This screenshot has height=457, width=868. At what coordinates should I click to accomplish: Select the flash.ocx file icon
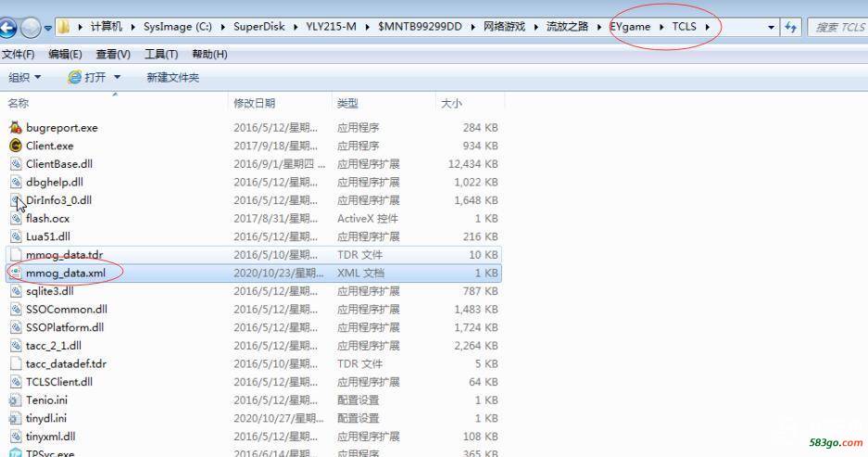(16, 219)
